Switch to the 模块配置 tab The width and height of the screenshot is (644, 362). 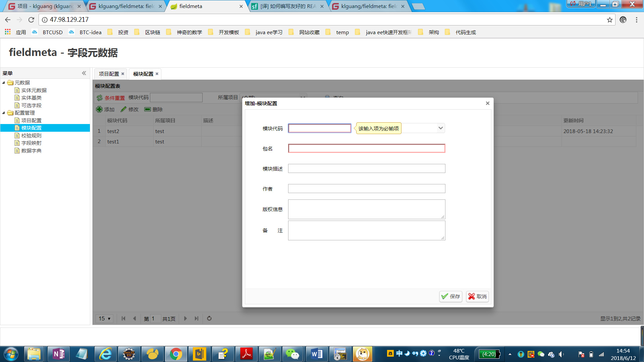coord(143,74)
